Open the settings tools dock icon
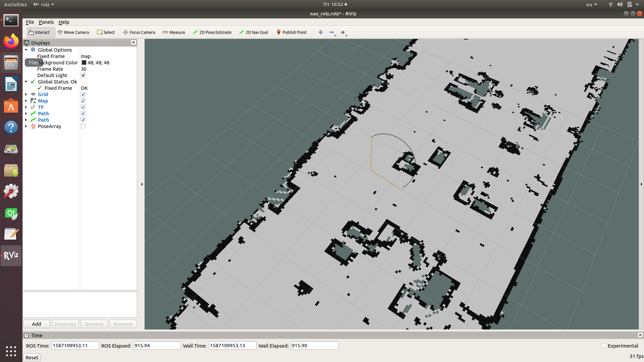This screenshot has width=644, height=362. [x=11, y=191]
